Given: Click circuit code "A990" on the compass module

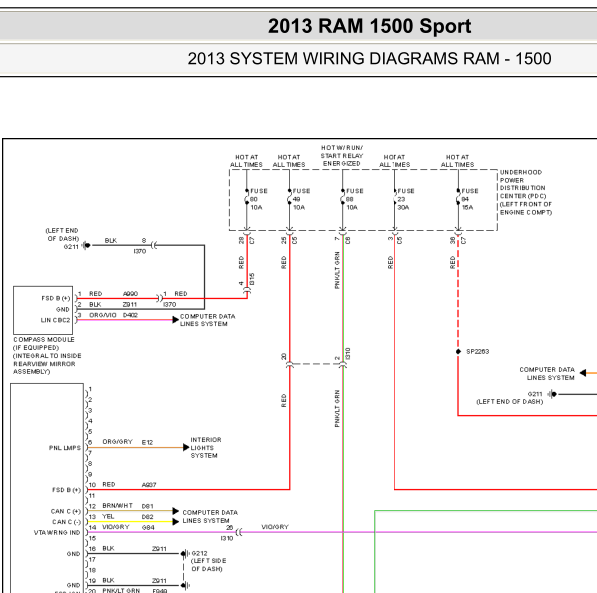Looking at the screenshot, I should click(x=130, y=294).
